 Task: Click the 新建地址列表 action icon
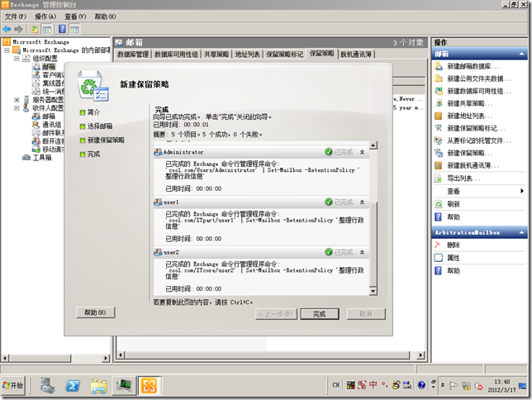[439, 116]
